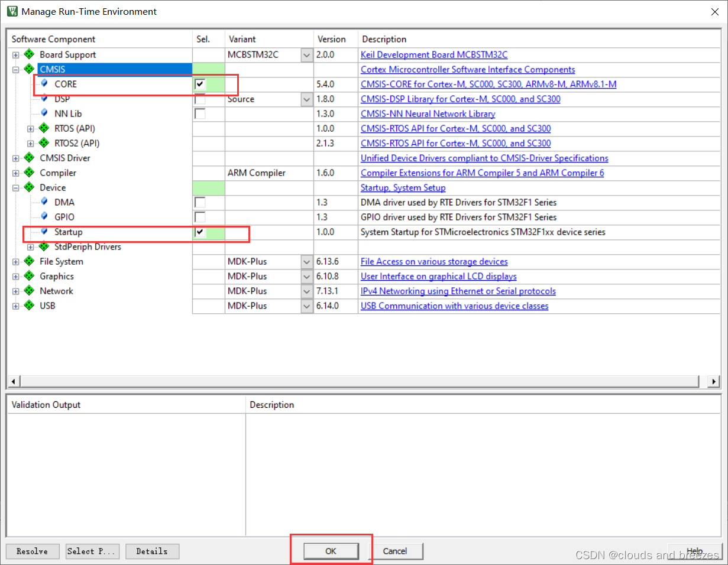Screen dimensions: 728x565
Task: Collapse the CMSIS tree node
Action: pos(16,70)
